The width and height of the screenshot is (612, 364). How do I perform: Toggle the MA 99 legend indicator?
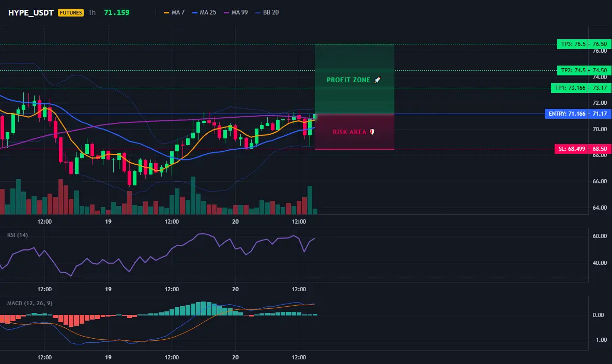[236, 12]
